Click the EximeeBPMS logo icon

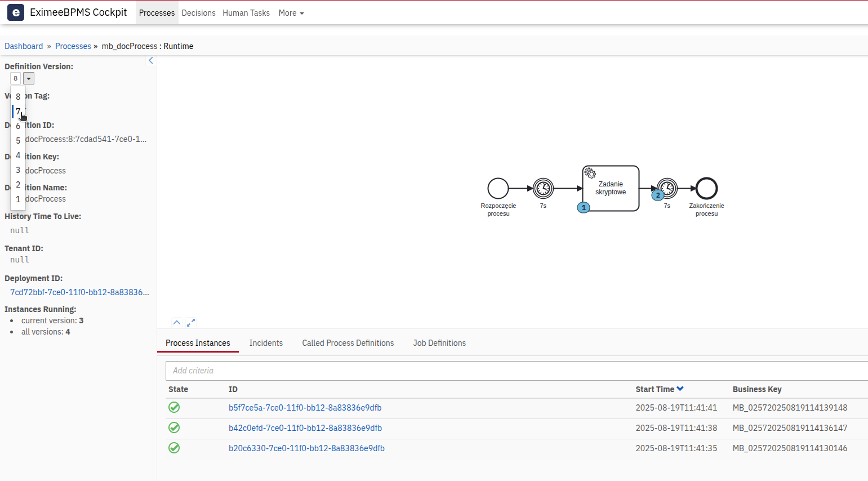pos(16,12)
